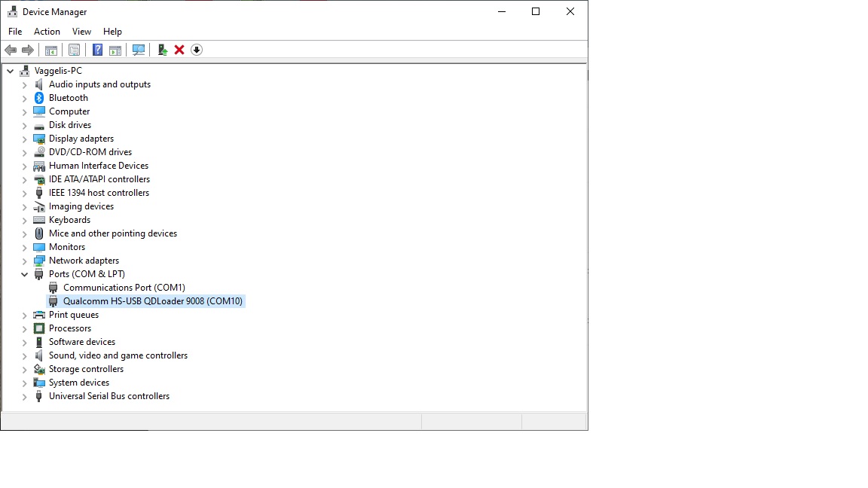Select the Human Interface Devices label
Screen dimensions: 868x488
point(99,166)
